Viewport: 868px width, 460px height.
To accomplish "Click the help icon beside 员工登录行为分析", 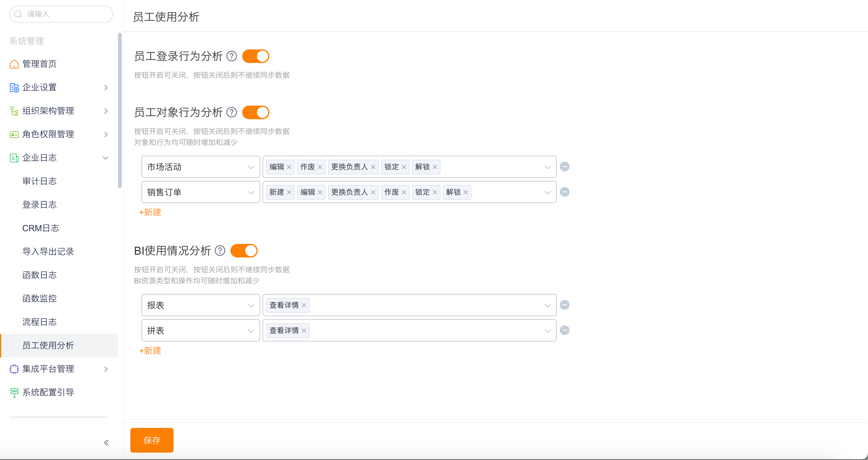I will point(231,56).
